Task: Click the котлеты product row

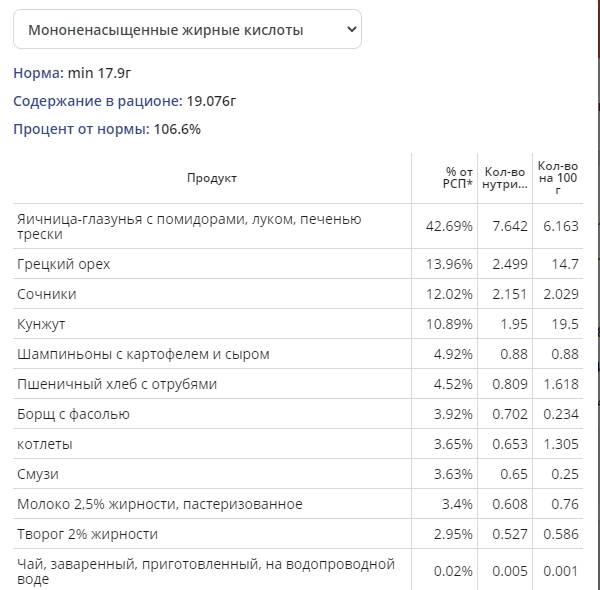Action: click(45, 444)
